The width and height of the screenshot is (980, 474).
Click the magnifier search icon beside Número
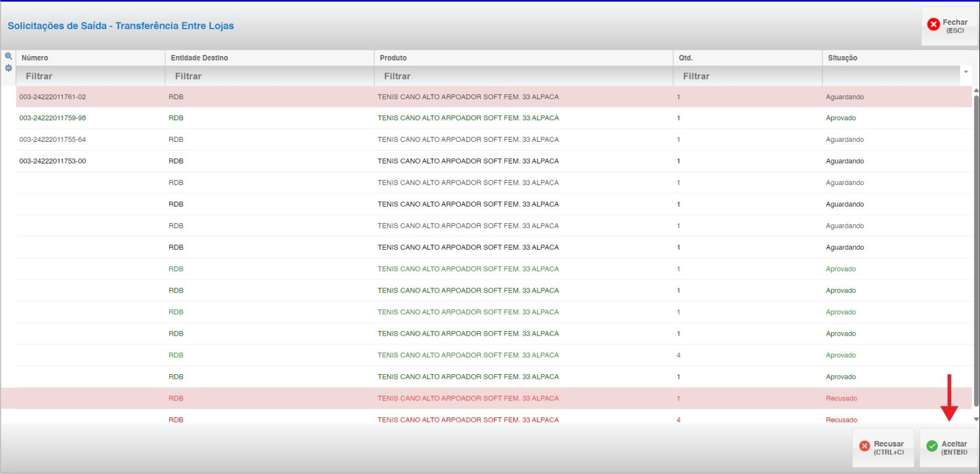(8, 57)
